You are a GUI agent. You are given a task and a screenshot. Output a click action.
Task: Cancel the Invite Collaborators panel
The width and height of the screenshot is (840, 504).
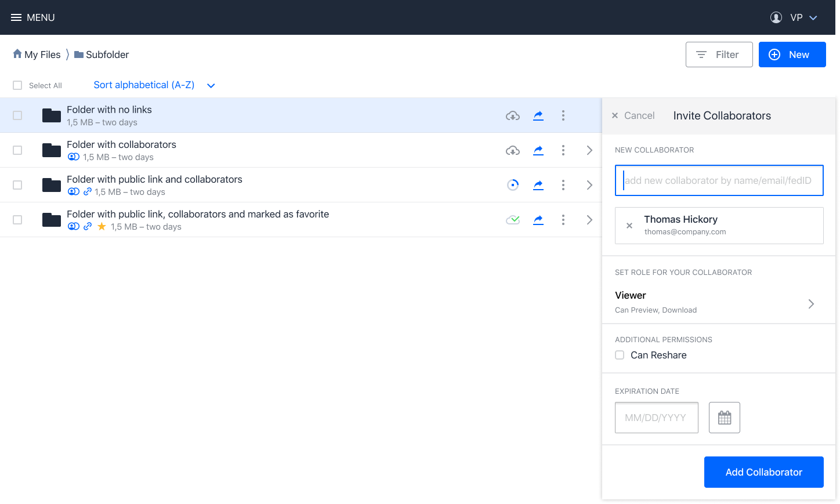pos(633,115)
